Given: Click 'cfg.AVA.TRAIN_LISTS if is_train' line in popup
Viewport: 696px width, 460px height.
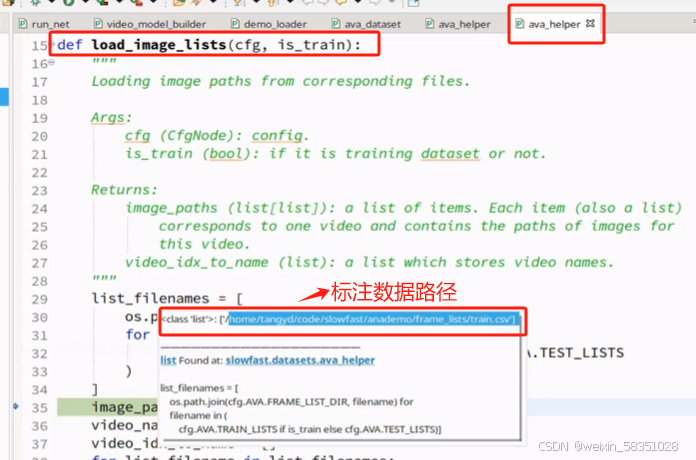Looking at the screenshot, I should (310, 429).
